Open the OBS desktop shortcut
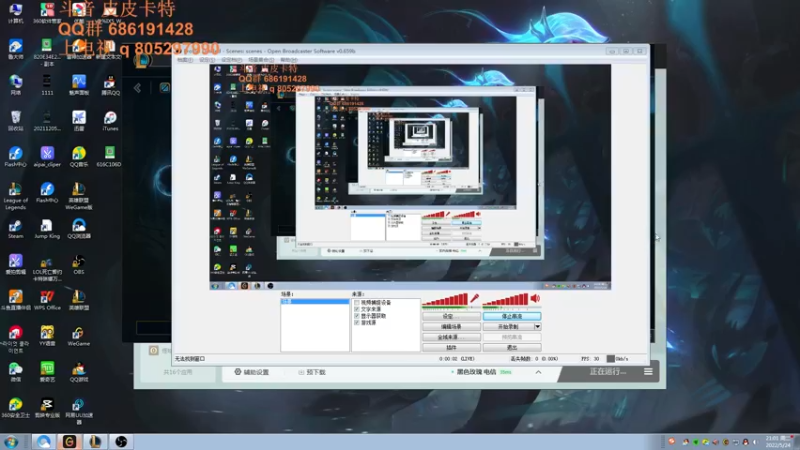Viewport: 800px width, 450px height. pos(78,265)
